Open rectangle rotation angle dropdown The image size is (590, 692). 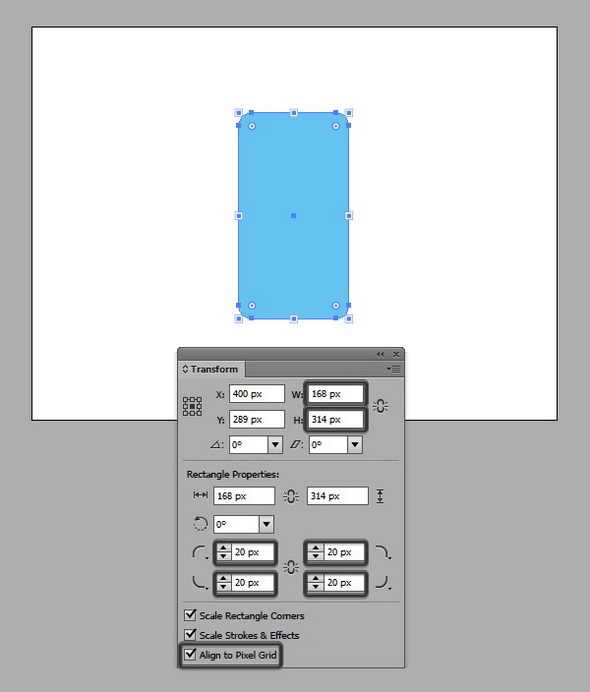point(267,524)
